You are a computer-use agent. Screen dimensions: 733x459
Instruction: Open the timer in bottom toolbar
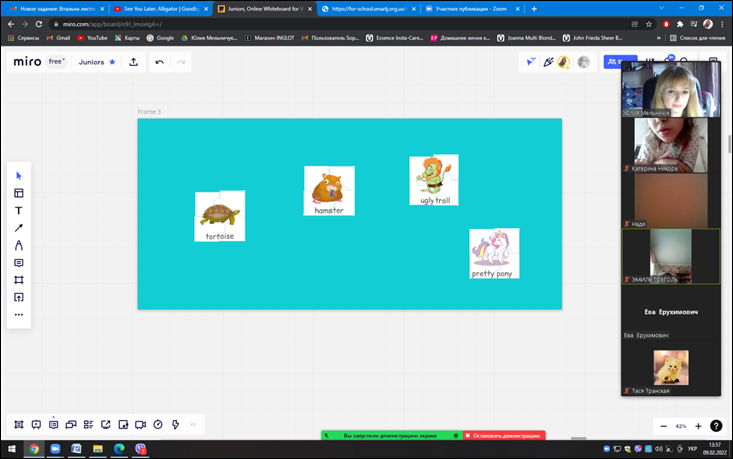tap(157, 425)
